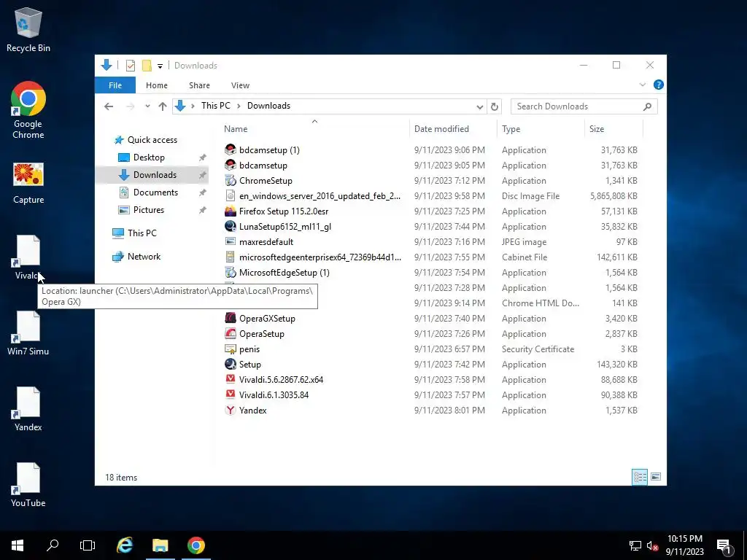Expand the address bar history dropdown
Image resolution: width=747 pixels, height=560 pixels.
coord(480,106)
